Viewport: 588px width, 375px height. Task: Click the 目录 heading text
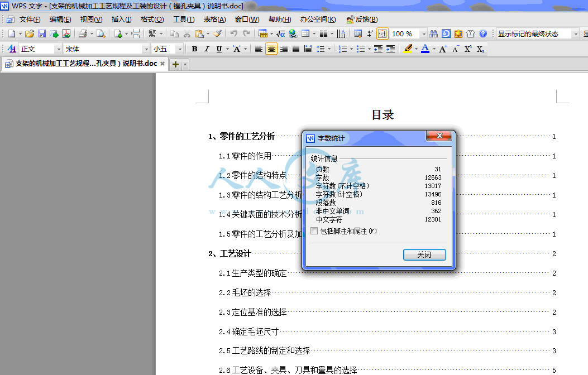383,115
